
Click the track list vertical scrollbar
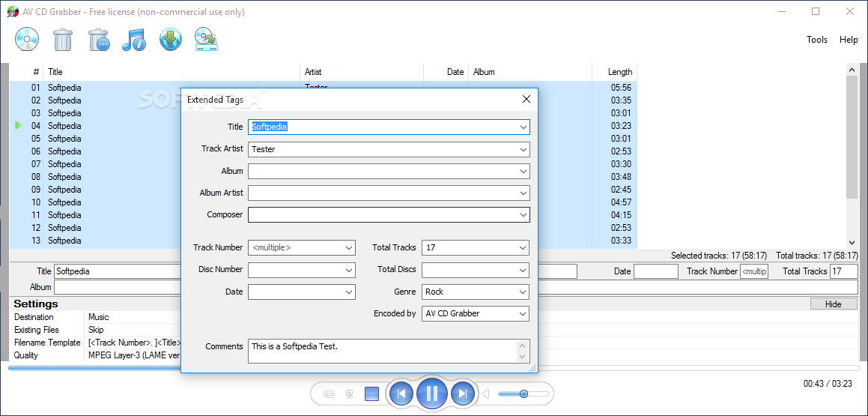852,136
